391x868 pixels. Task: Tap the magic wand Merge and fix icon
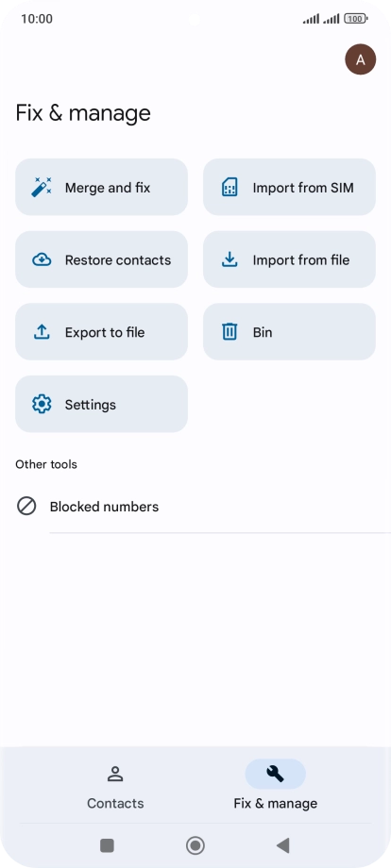click(x=42, y=187)
